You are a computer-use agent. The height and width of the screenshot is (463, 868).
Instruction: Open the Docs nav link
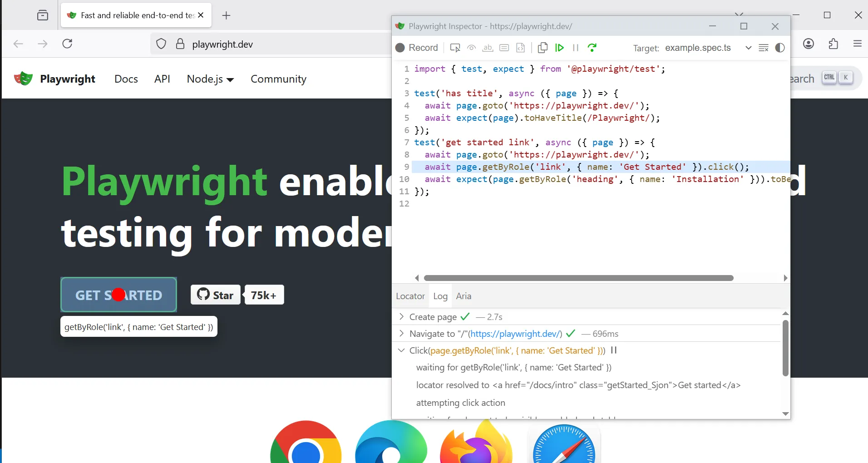click(x=126, y=79)
